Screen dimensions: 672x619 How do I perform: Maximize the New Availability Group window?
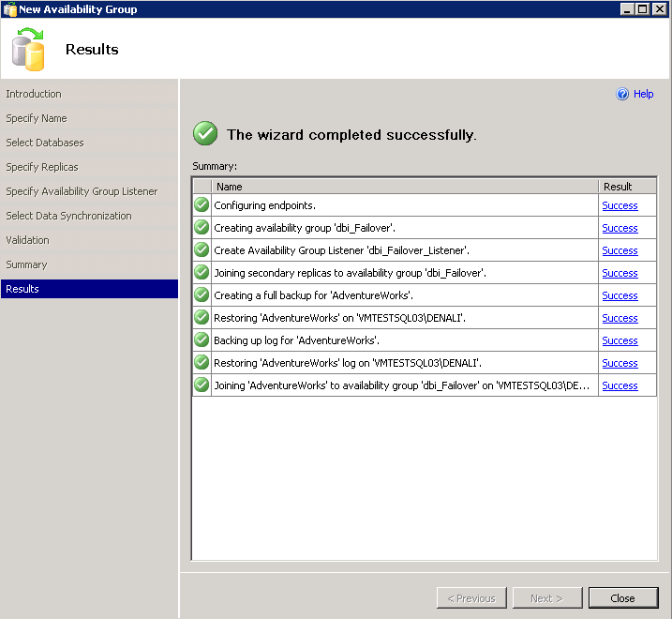coord(642,8)
